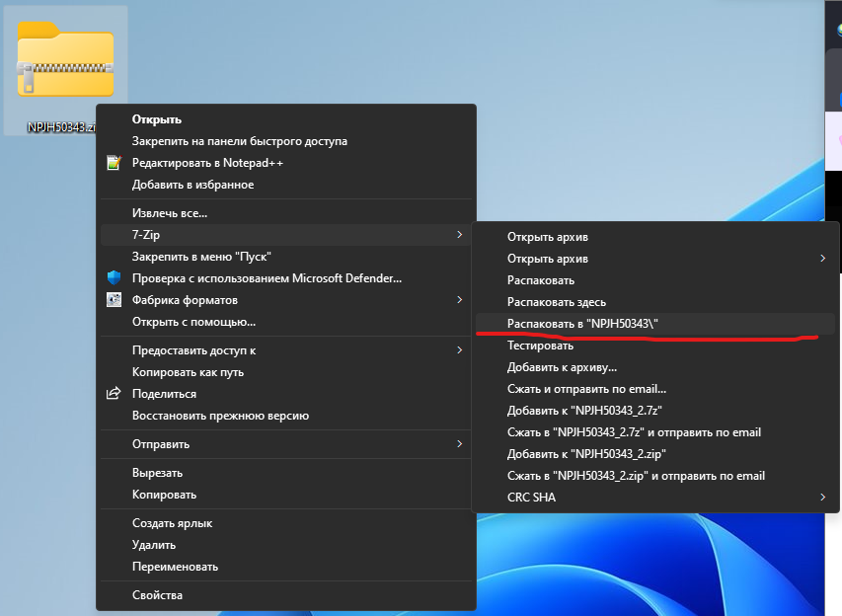Click the Notepad++ icon in context menu
Screen dimensions: 842x616
(x=114, y=163)
